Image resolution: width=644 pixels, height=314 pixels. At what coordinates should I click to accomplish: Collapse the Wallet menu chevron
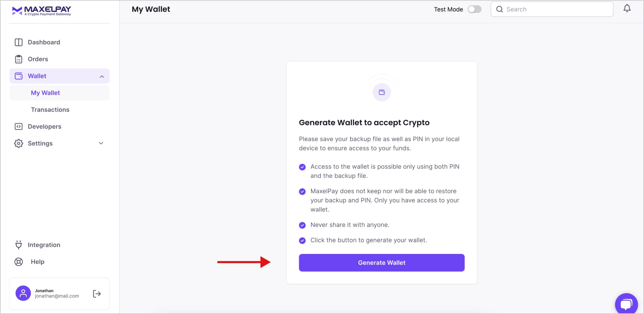tap(102, 76)
